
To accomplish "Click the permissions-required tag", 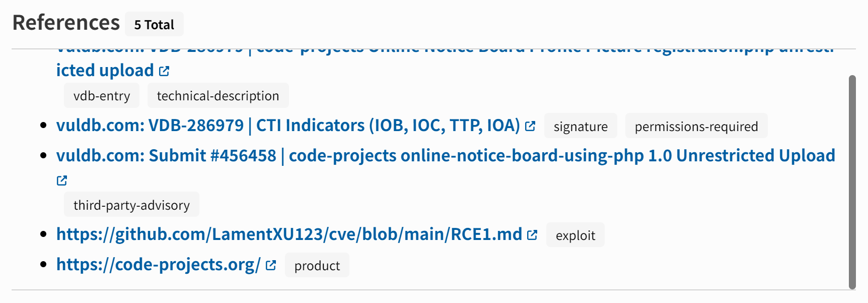I will (696, 127).
